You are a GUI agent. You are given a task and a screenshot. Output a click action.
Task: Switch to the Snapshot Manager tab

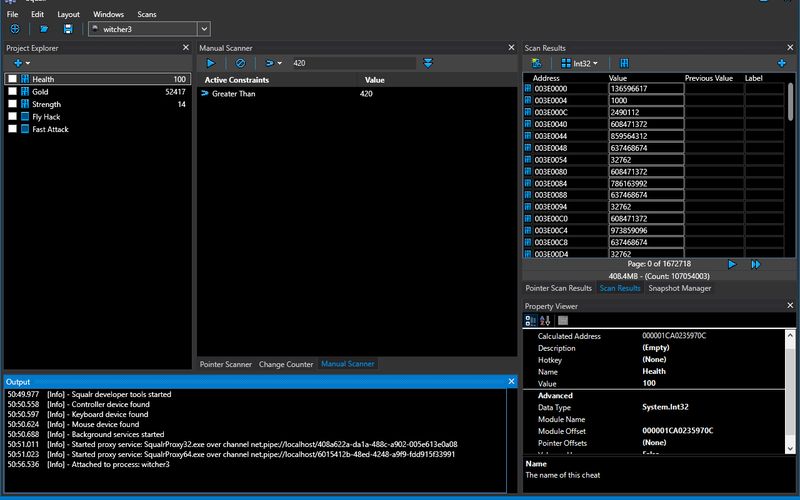point(680,288)
